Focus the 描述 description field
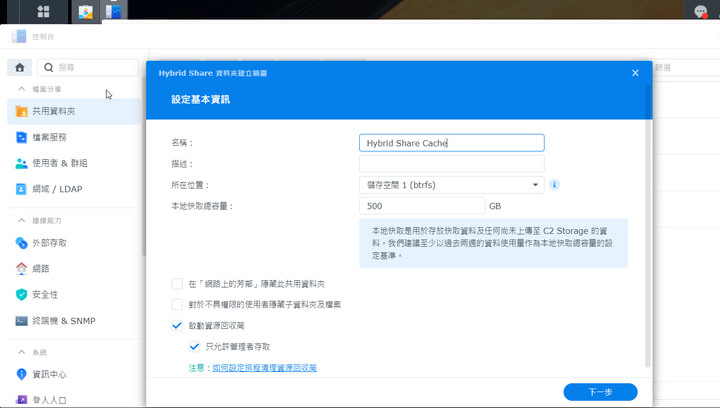Image resolution: width=720 pixels, height=408 pixels. (452, 164)
